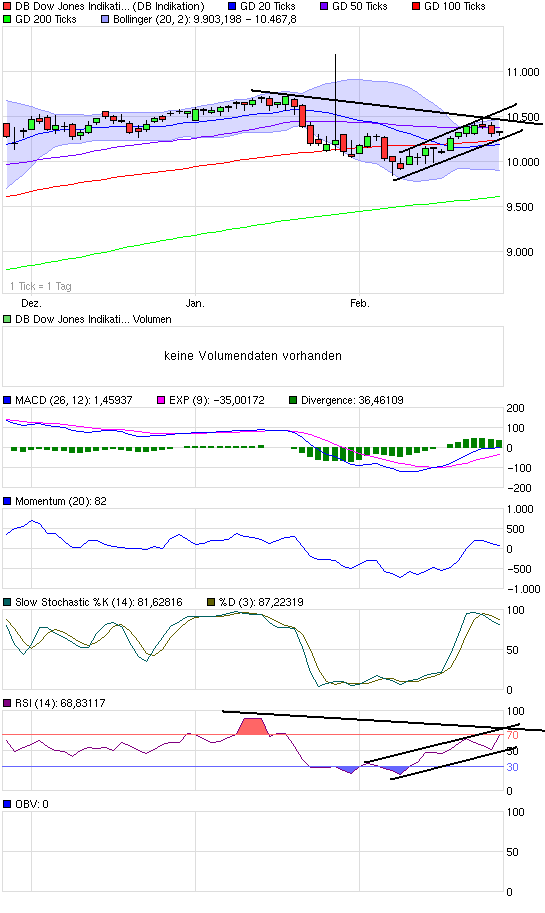
Task: Click the 'DB Dow Jones Indikati... (DB Indikation)' label
Action: [x=109, y=6]
